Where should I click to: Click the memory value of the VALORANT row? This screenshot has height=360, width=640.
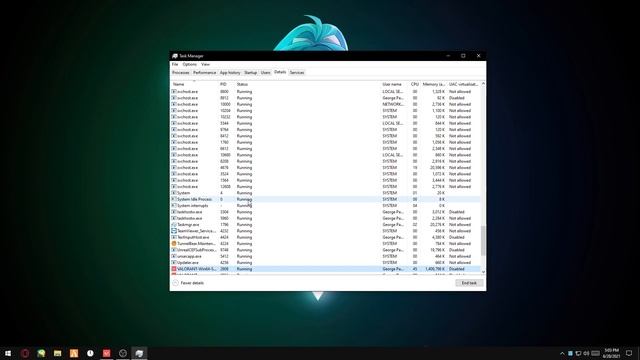(x=434, y=269)
